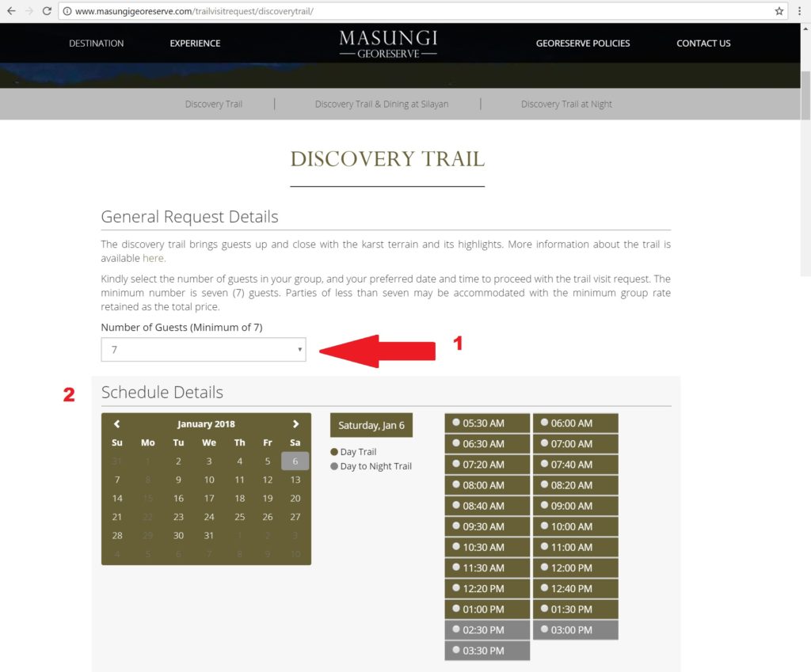Bookmark this page with the star icon
This screenshot has height=672, width=811.
pyautogui.click(x=779, y=11)
